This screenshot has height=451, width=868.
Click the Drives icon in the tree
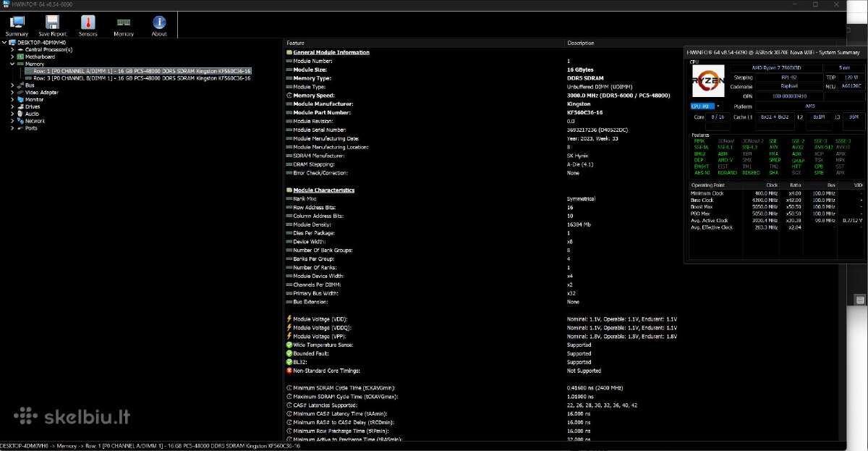click(20, 107)
